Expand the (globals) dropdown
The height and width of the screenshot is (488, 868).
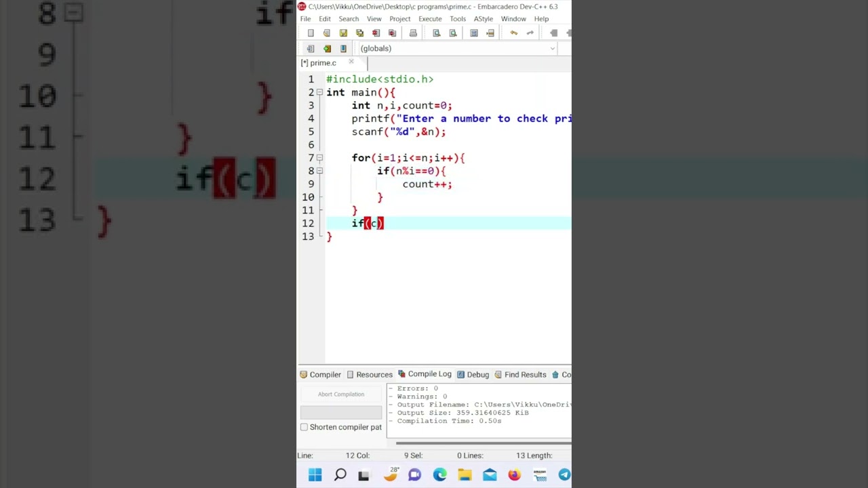553,49
